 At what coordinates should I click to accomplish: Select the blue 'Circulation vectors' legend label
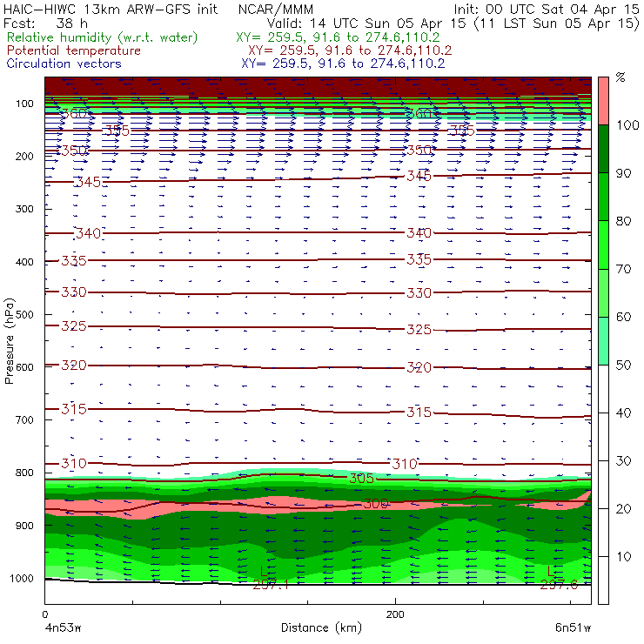(x=64, y=64)
